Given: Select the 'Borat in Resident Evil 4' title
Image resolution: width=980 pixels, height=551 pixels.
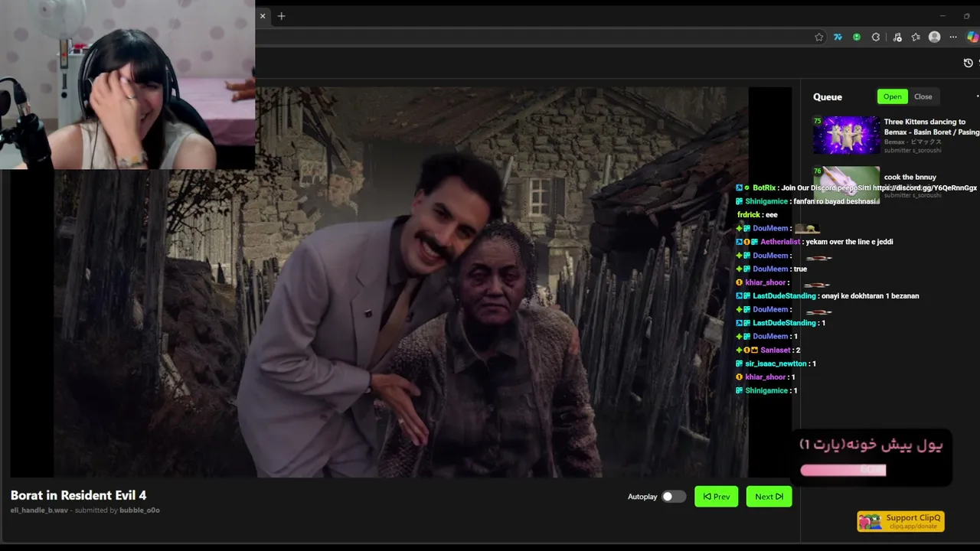Looking at the screenshot, I should 78,495.
